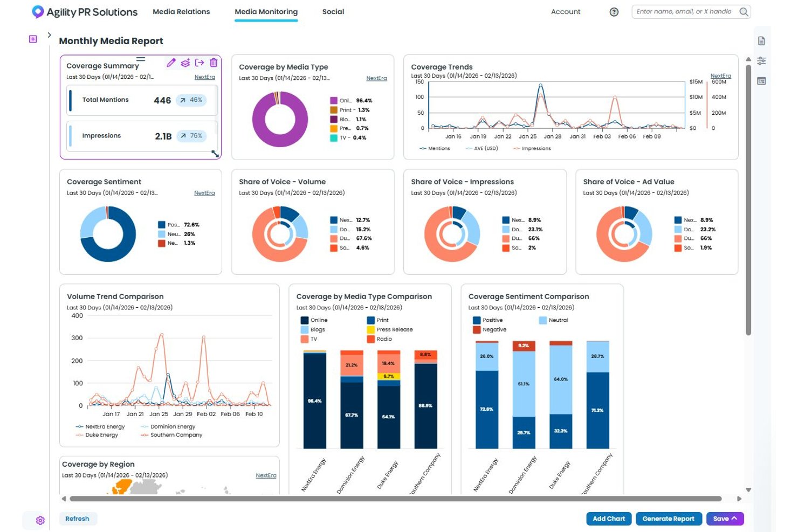798x532 pixels.
Task: Click the resize corner icon on Coverage Summary
Action: [x=215, y=154]
